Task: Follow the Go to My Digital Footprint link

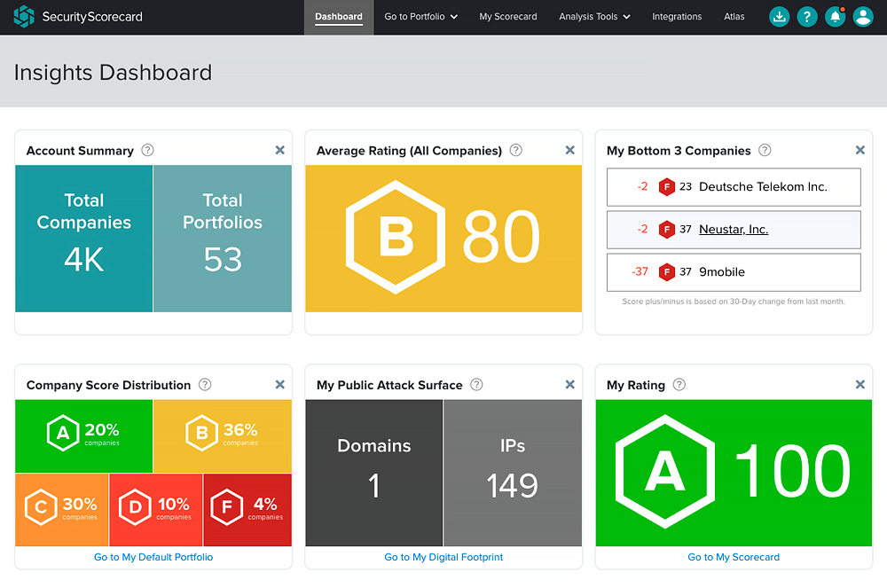Action: [x=443, y=558]
